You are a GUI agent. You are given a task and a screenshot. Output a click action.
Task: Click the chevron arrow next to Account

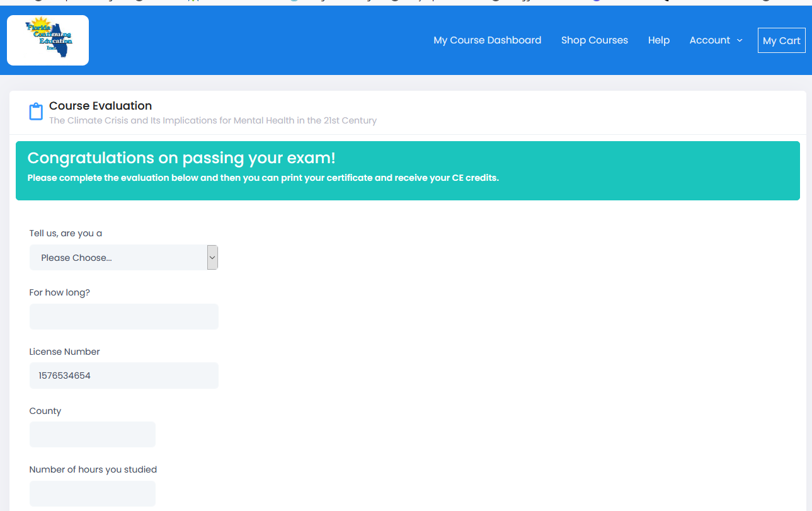(740, 40)
